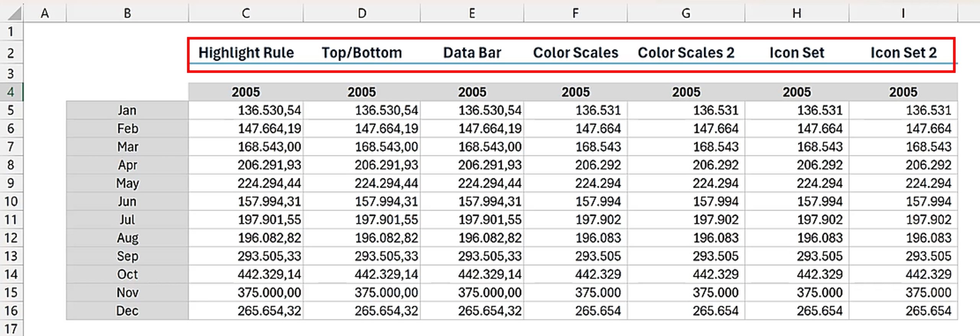Click the Top/Bottom heading cell
Screen dimensions: 980x336
(x=361, y=53)
